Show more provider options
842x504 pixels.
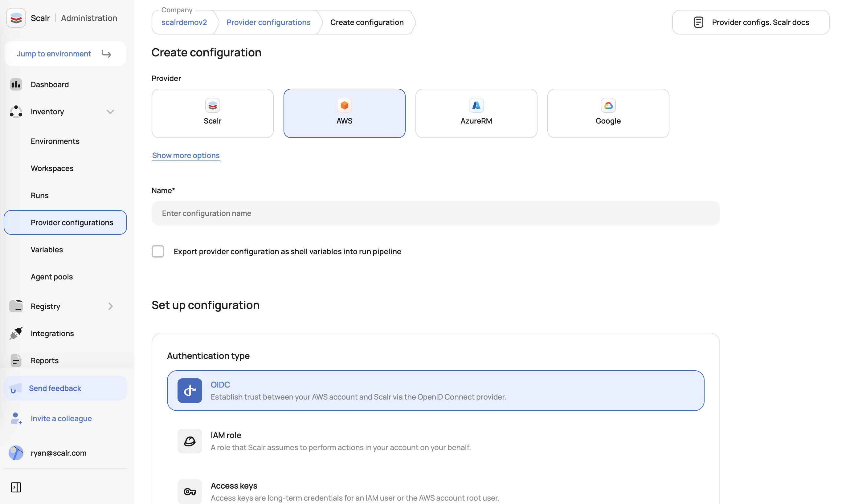pyautogui.click(x=186, y=156)
